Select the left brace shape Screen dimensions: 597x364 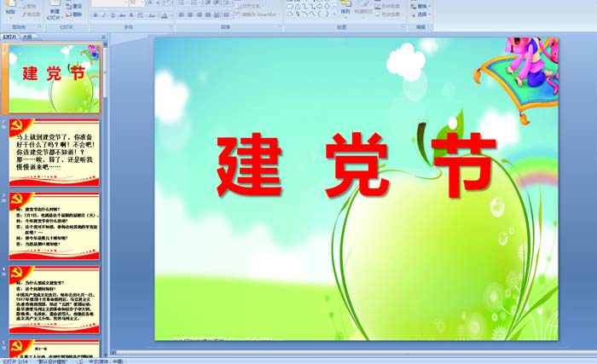pos(319,14)
